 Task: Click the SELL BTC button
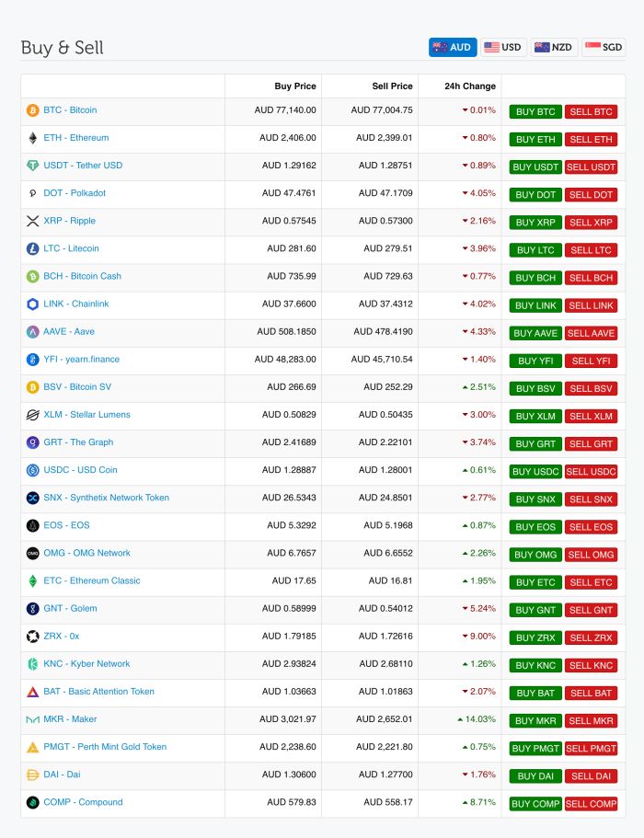[591, 111]
